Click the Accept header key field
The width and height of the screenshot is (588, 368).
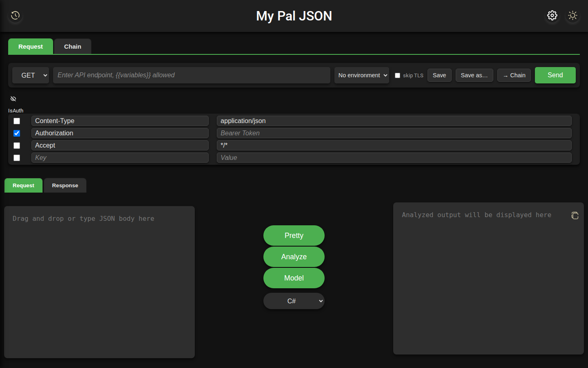pos(120,146)
